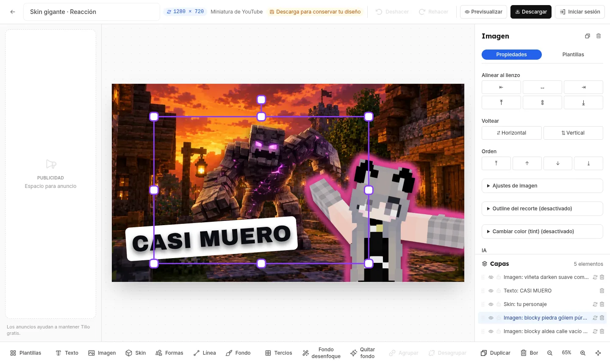The width and height of the screenshot is (610, 364).
Task: Click Duplicar in bottom toolbar
Action: point(496,353)
